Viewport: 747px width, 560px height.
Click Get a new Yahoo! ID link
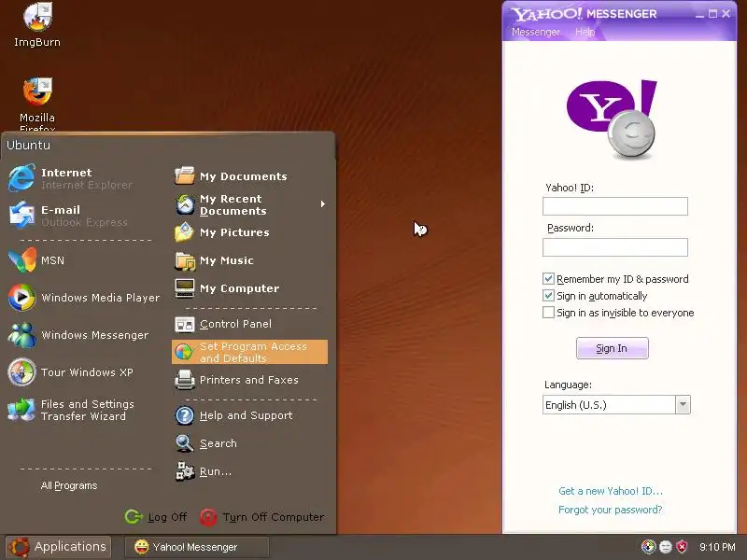[x=611, y=491]
